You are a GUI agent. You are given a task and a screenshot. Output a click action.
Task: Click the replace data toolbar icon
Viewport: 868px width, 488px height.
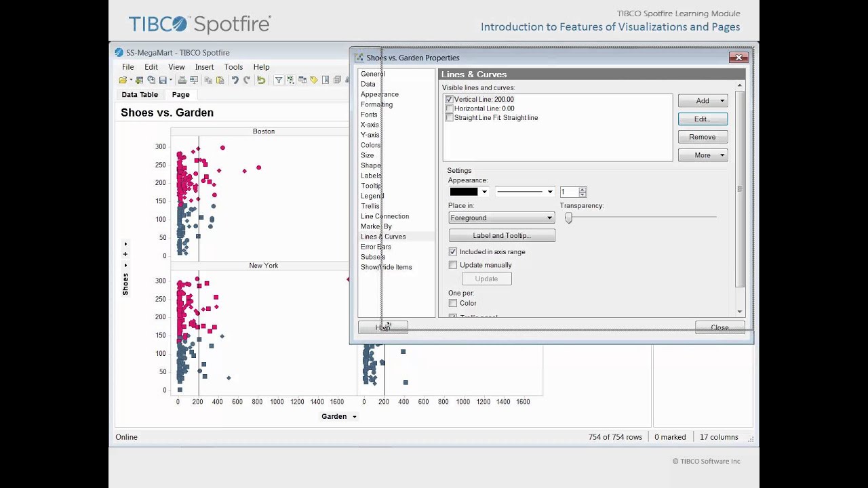pos(151,80)
